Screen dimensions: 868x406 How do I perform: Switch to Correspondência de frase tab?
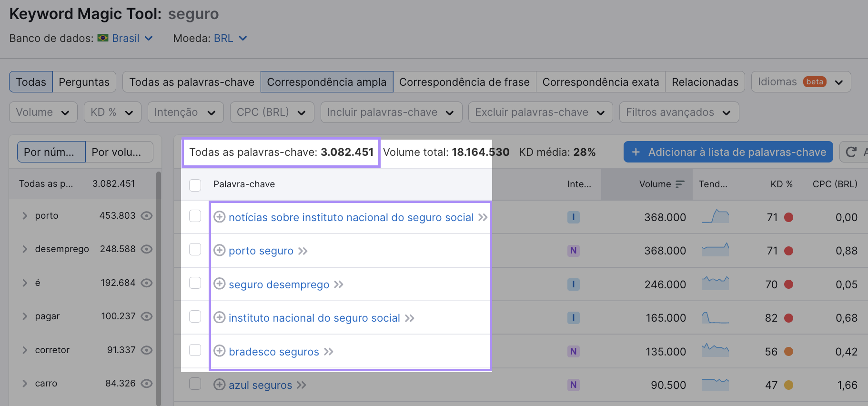coord(464,82)
